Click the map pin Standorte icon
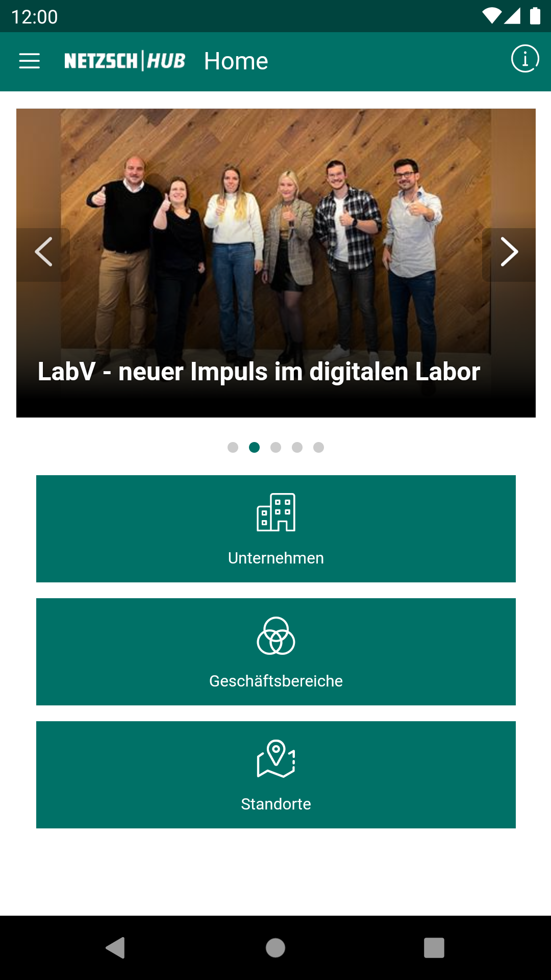Viewport: 551px width, 980px height. pos(276,758)
